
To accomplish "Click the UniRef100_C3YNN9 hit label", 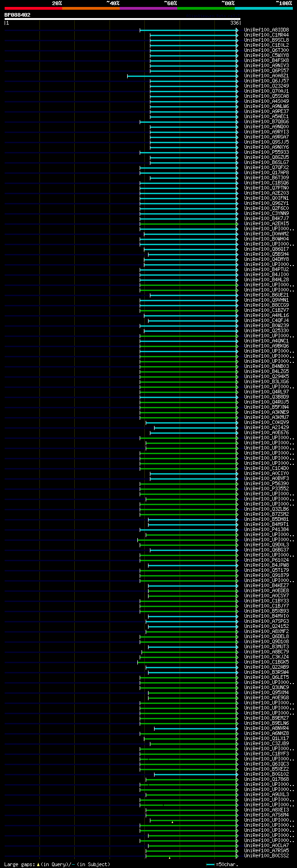I will pyautogui.click(x=266, y=214).
